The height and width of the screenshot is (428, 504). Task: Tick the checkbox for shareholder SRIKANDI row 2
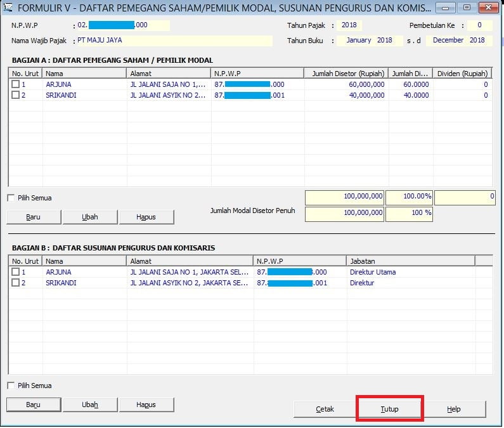coord(15,95)
